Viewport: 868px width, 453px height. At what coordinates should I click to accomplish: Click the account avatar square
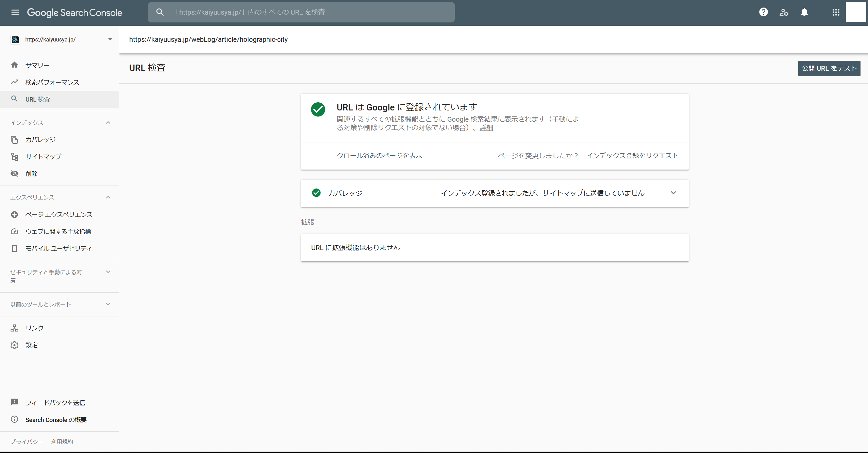856,12
